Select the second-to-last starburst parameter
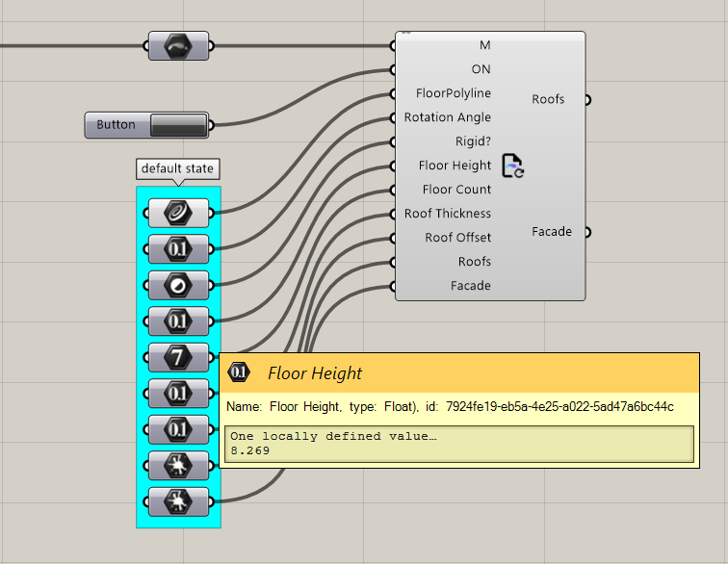Screen dimensions: 728x564 pyautogui.click(x=178, y=465)
